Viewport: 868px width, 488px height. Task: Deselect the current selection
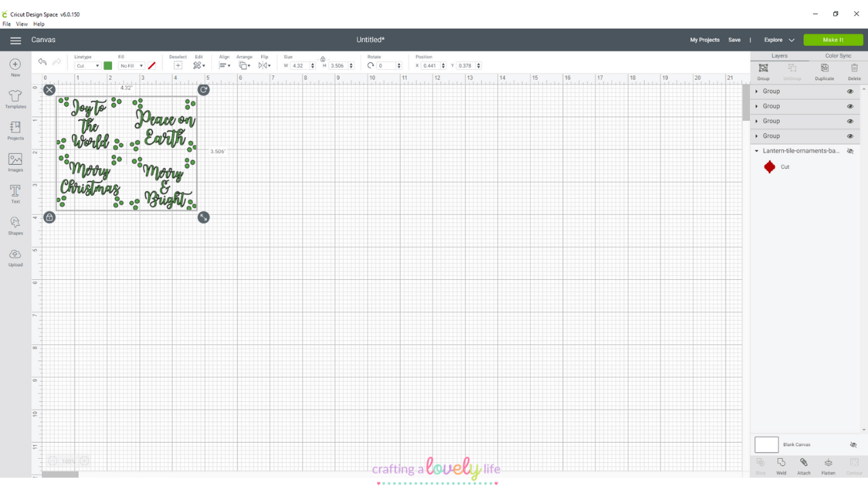click(x=178, y=62)
